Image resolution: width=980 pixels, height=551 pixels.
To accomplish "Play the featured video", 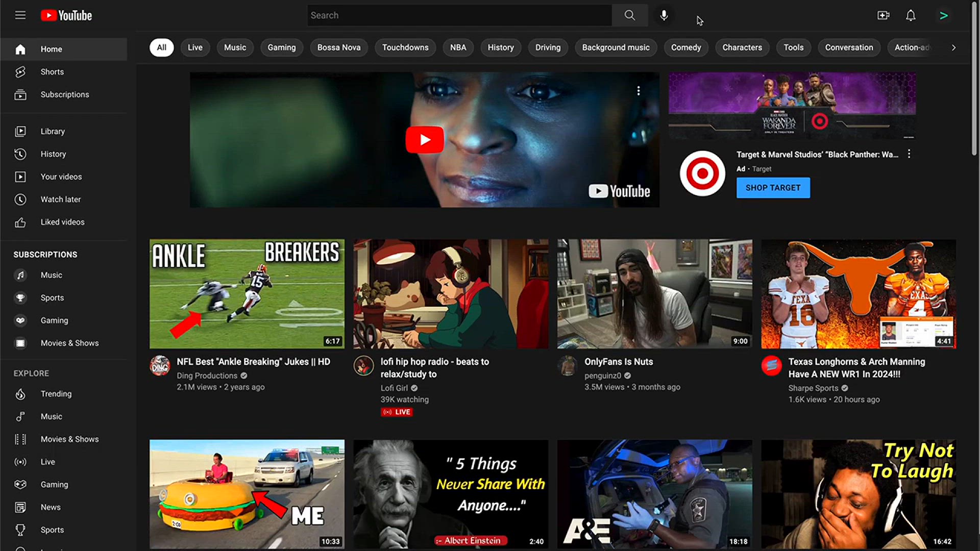I will [425, 140].
